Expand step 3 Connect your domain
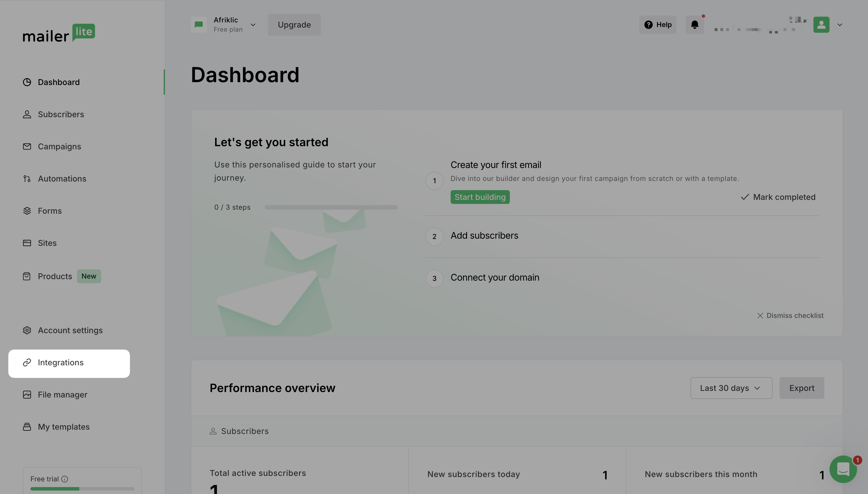The height and width of the screenshot is (494, 868). tap(495, 277)
